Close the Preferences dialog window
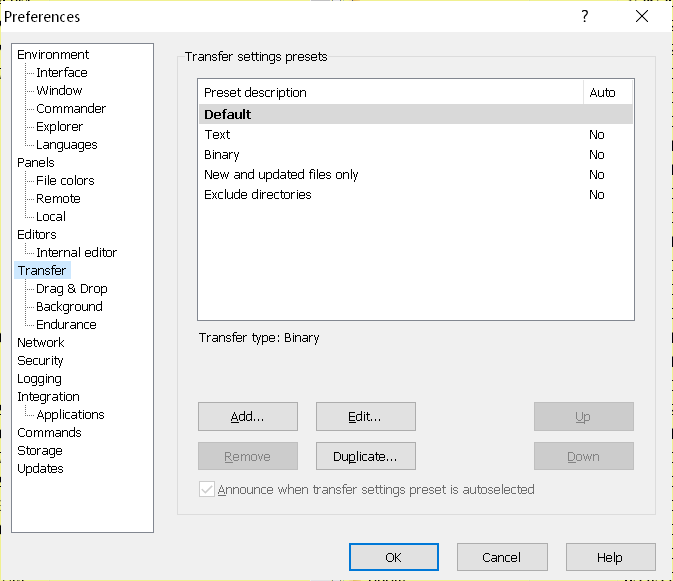This screenshot has width=673, height=581. (x=641, y=16)
